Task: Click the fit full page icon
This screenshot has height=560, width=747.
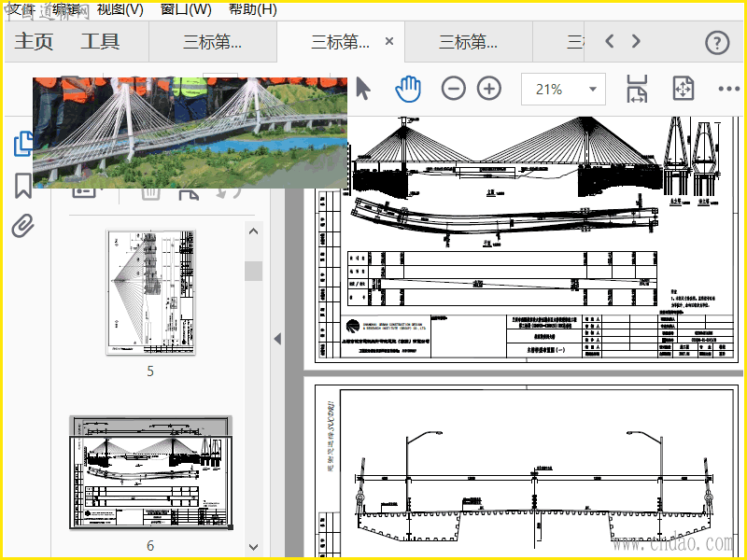Action: click(x=684, y=89)
